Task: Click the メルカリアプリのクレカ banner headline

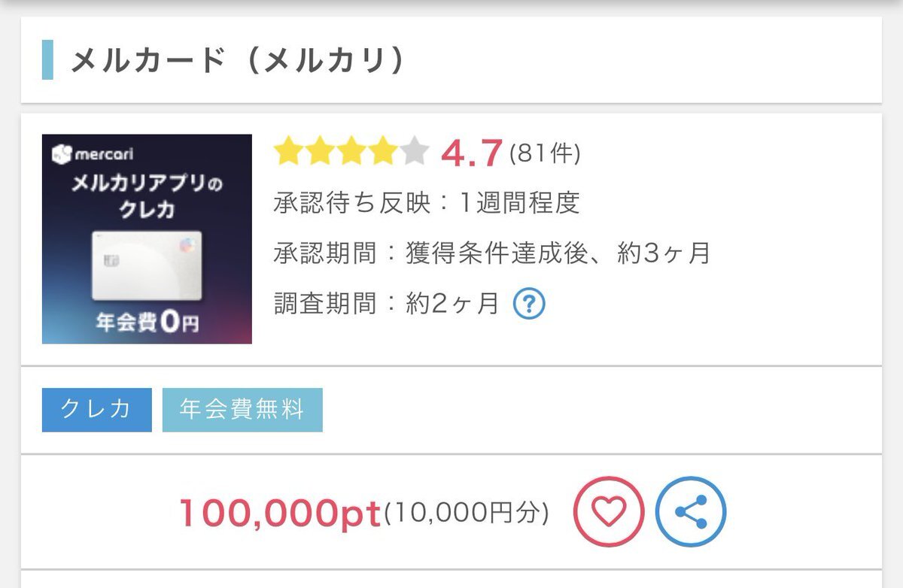Action: (x=147, y=195)
